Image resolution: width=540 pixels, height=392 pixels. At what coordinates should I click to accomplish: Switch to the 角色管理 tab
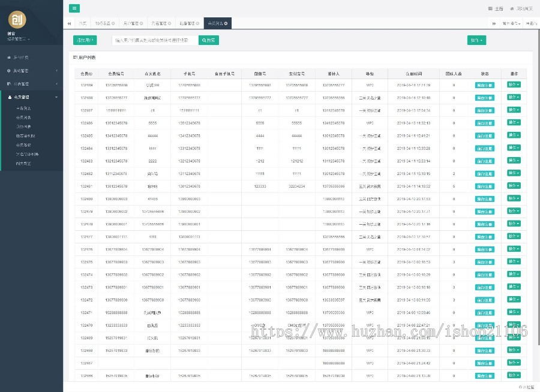click(x=159, y=23)
